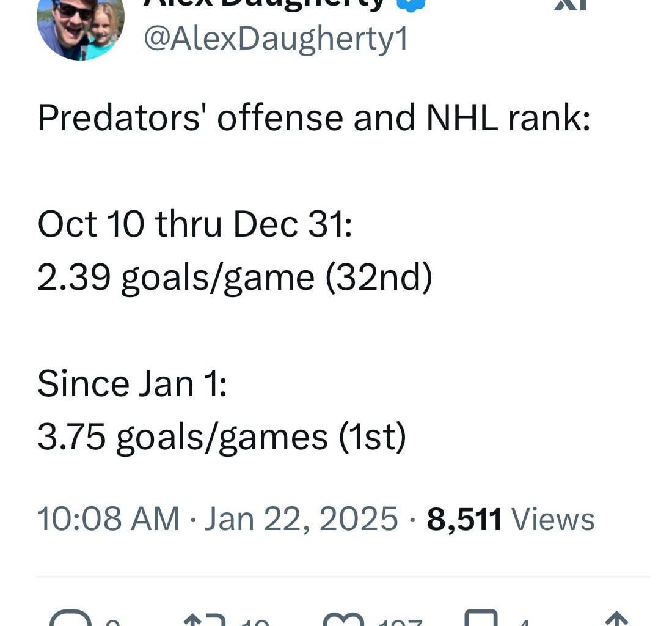Open the Grok icon at top right
The height and width of the screenshot is (626, 672).
[x=570, y=5]
